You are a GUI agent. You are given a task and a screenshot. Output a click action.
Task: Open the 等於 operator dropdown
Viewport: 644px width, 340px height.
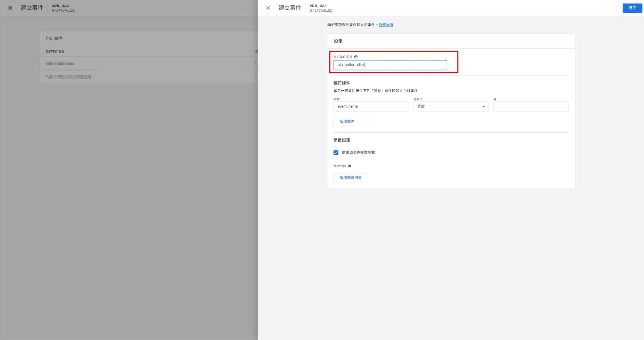click(x=451, y=106)
